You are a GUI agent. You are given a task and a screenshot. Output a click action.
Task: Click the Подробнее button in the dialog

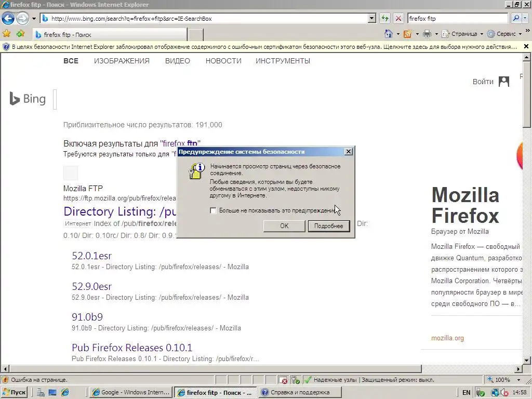[x=329, y=226]
